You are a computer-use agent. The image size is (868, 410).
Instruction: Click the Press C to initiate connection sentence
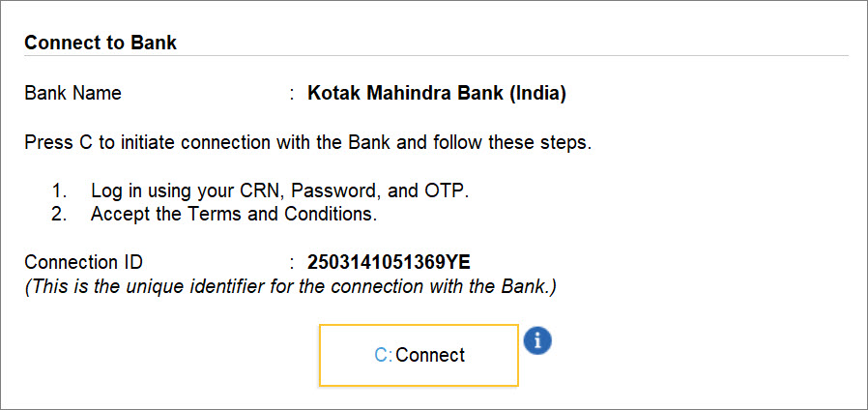[x=308, y=143]
